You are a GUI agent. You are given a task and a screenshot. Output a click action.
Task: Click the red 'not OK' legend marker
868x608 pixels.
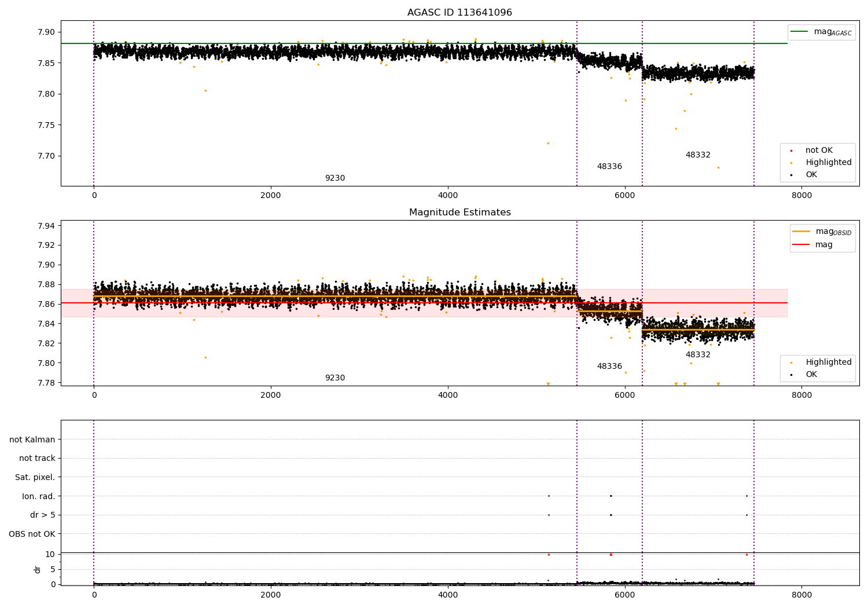click(791, 151)
